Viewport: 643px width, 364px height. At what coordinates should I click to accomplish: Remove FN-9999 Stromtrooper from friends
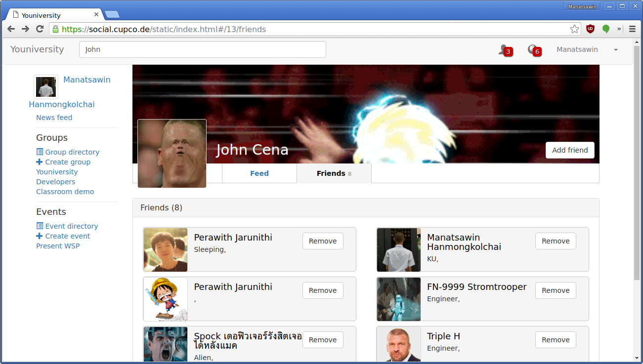556,290
